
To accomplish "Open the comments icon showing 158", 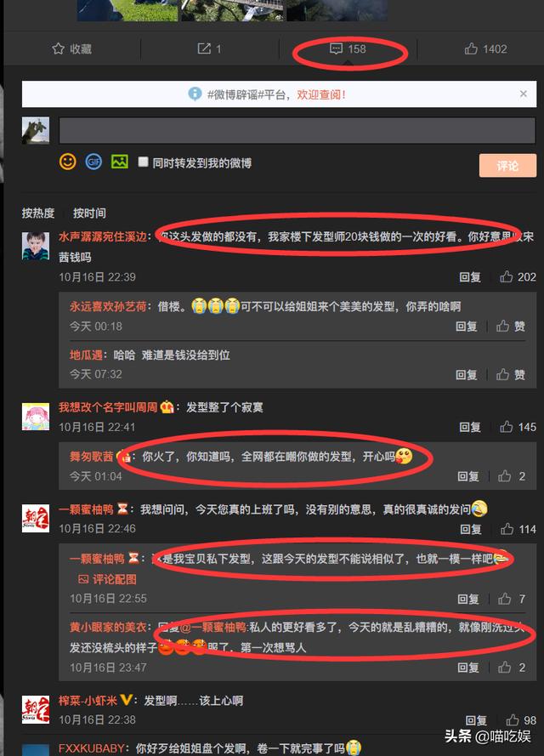I will coord(336,48).
